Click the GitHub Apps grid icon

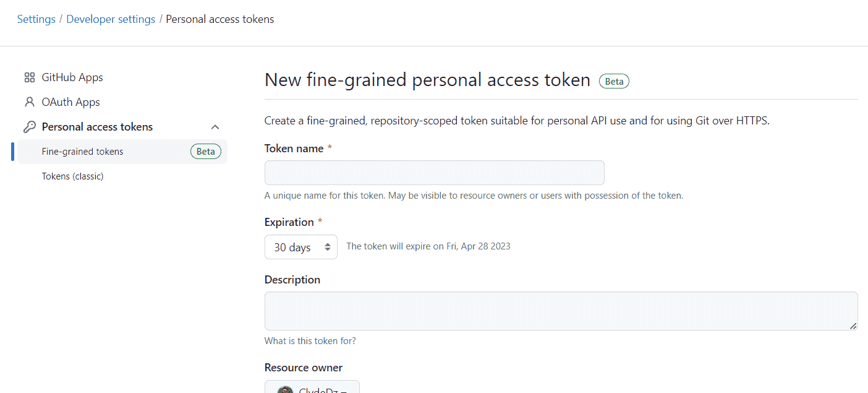click(x=29, y=77)
